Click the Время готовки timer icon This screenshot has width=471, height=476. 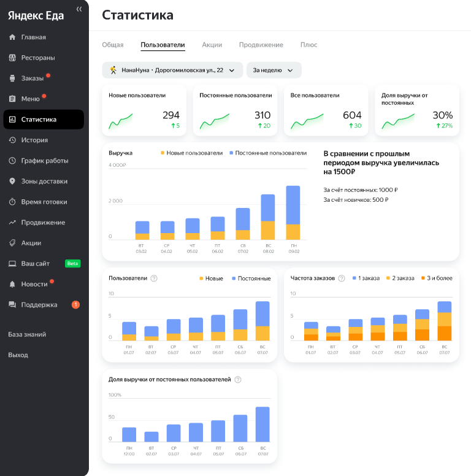(12, 202)
